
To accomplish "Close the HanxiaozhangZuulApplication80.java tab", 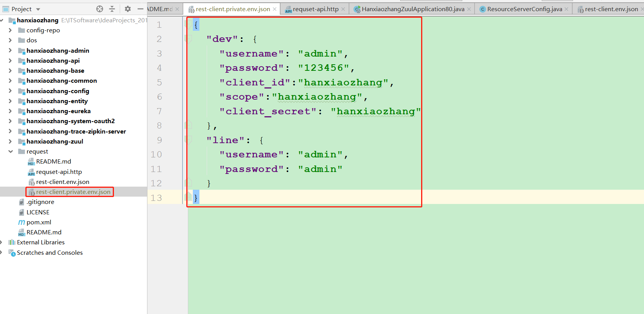I will point(469,9).
